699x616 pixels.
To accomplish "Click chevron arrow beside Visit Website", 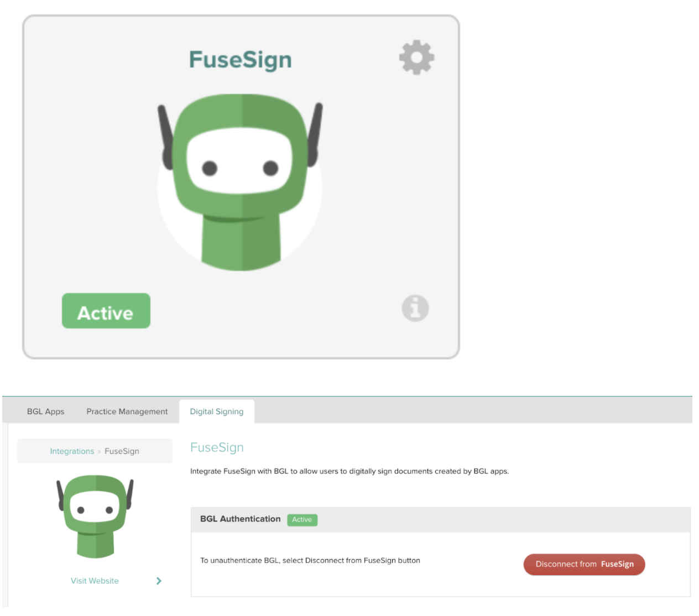I will (x=159, y=581).
